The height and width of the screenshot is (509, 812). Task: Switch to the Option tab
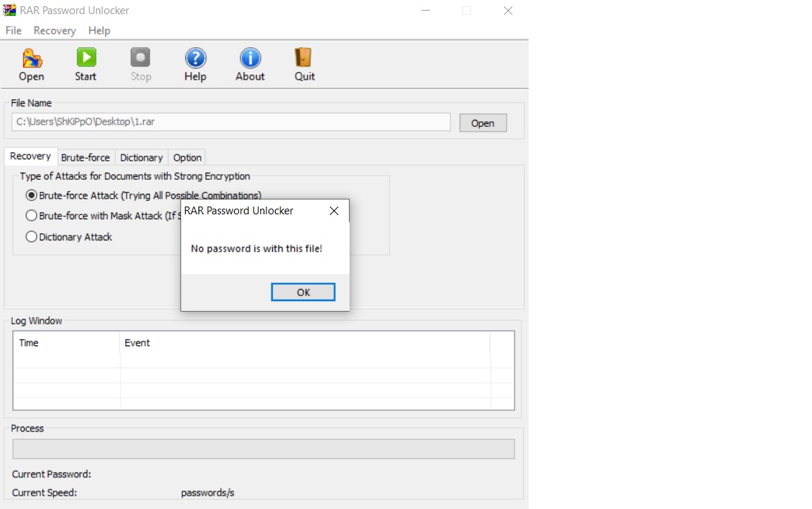(x=187, y=157)
